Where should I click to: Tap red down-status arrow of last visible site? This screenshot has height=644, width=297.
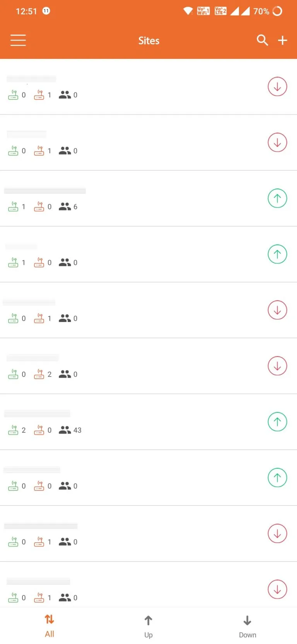point(277,589)
